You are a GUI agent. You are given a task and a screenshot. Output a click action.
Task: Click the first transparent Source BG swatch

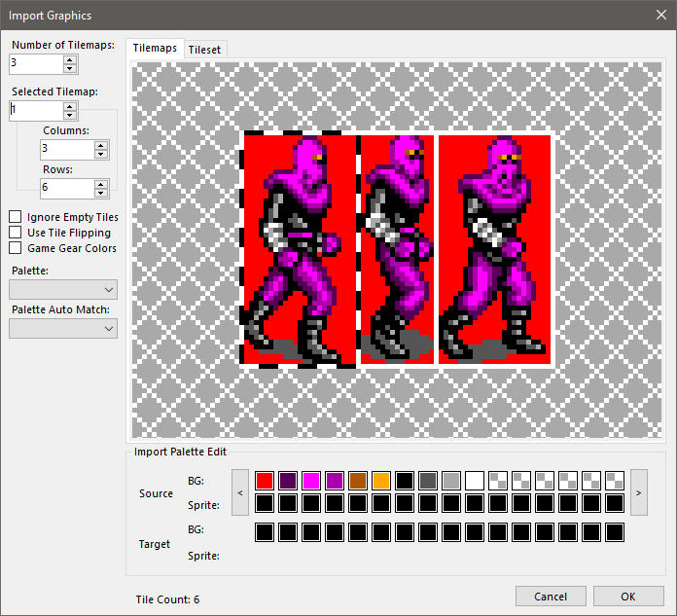pos(498,481)
